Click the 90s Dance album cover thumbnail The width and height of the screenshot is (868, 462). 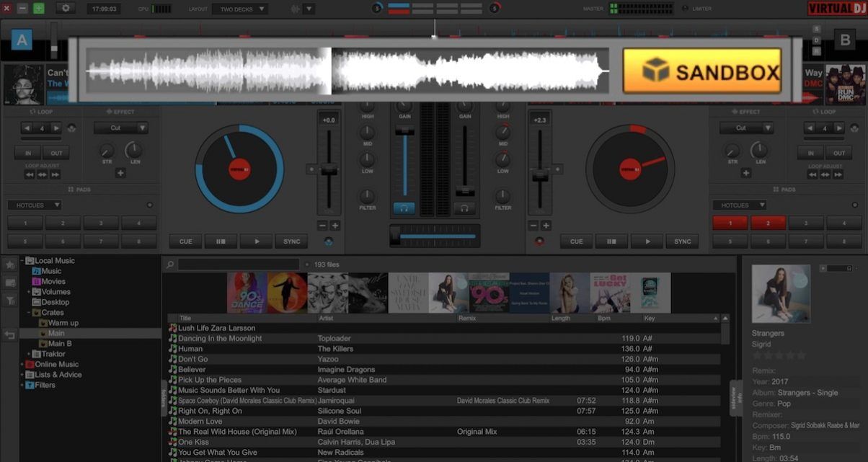(x=247, y=293)
